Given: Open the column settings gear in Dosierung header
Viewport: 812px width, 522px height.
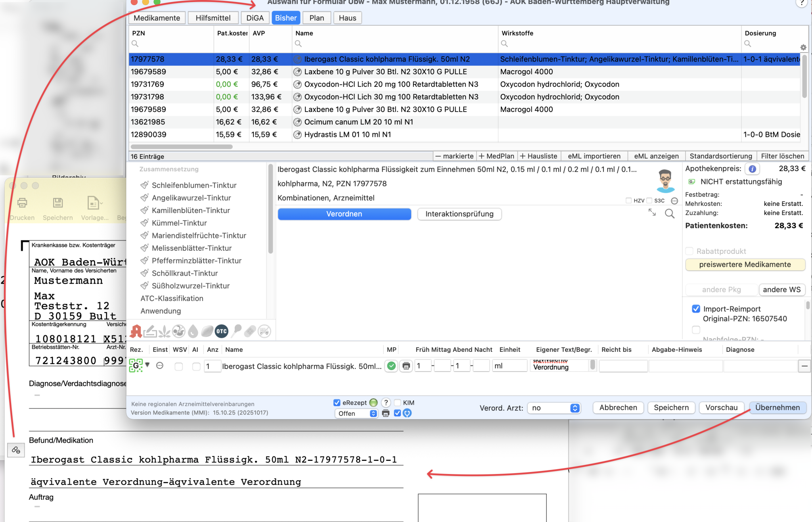Looking at the screenshot, I should 804,47.
